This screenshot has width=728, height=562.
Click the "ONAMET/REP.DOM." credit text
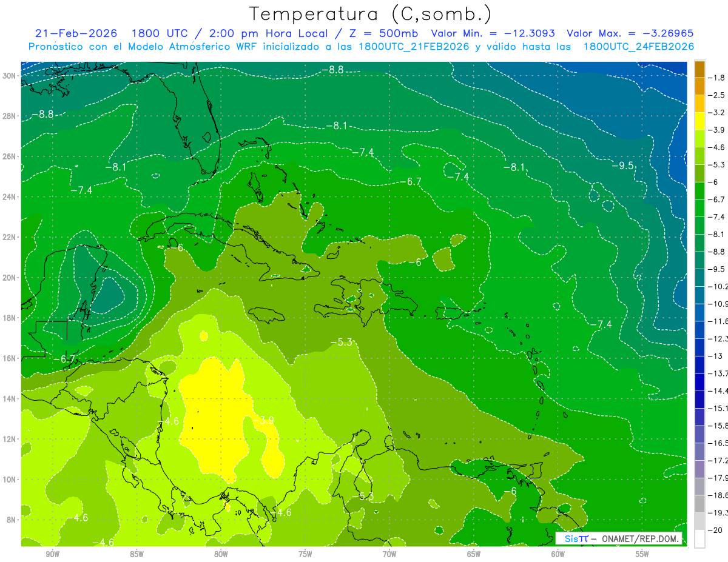(x=639, y=538)
